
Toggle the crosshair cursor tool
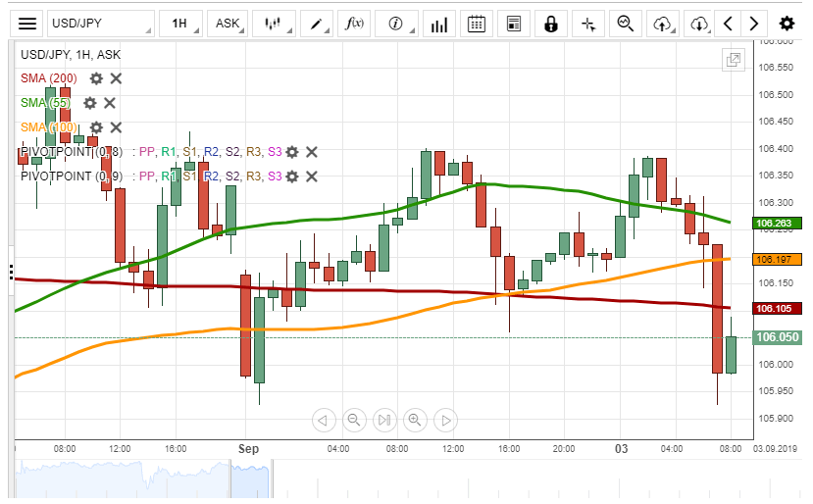(588, 24)
